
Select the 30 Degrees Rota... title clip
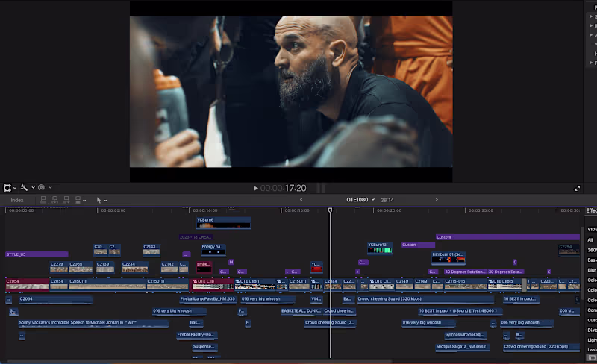tap(506, 272)
